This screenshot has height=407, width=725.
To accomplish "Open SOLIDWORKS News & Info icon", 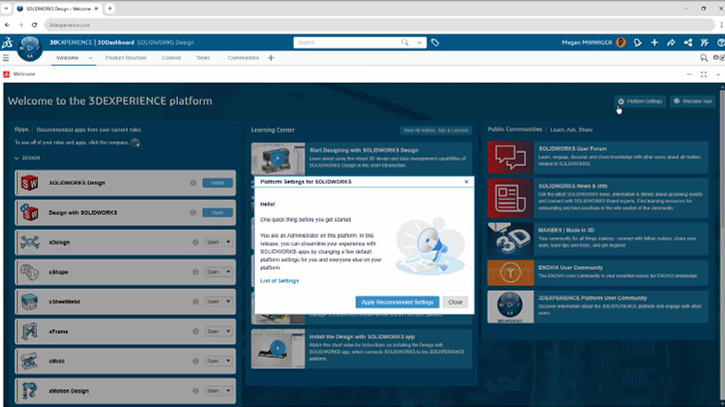I will point(510,198).
